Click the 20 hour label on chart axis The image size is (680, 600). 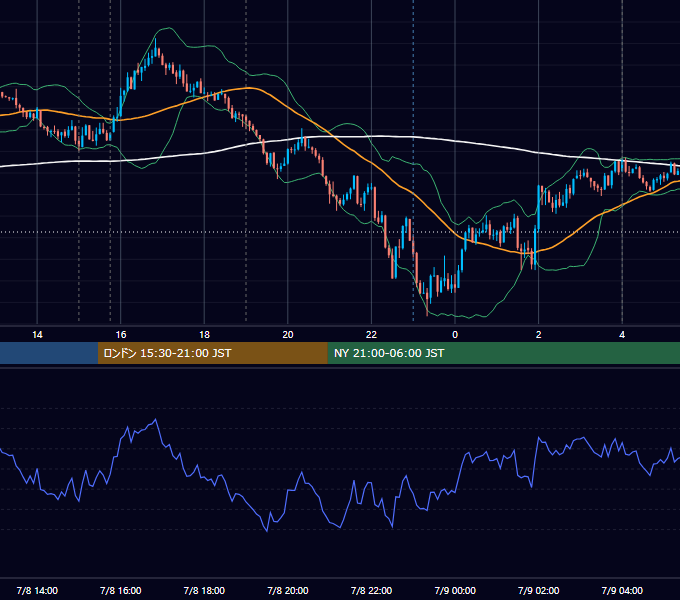(288, 335)
